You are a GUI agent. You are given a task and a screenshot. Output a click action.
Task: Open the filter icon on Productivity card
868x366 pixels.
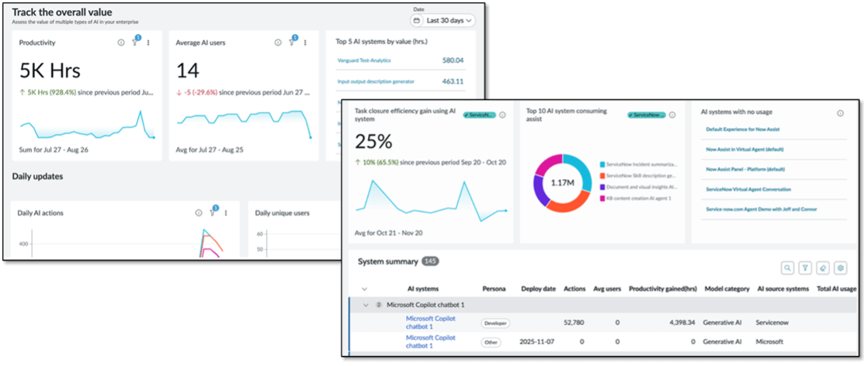(x=135, y=43)
